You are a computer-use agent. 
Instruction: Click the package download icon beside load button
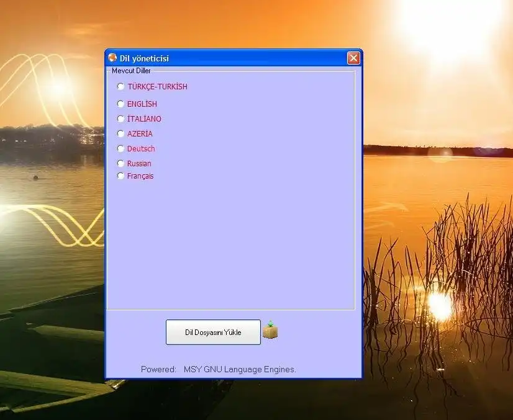(270, 330)
